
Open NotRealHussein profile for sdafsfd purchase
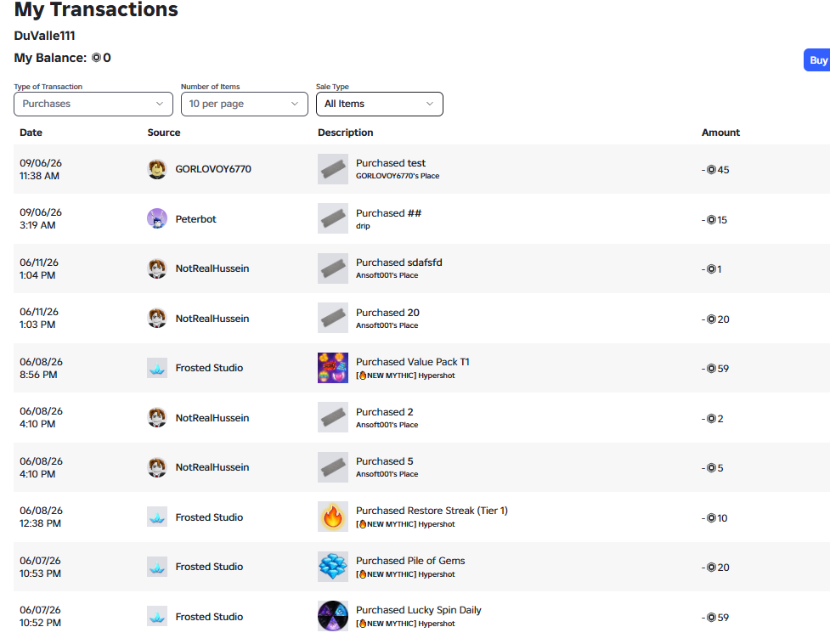pyautogui.click(x=212, y=268)
